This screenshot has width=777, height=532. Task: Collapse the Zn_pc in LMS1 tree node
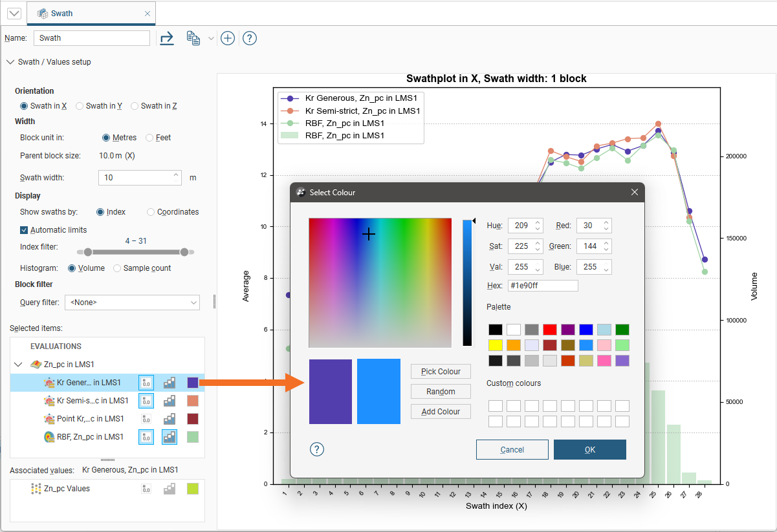point(18,365)
